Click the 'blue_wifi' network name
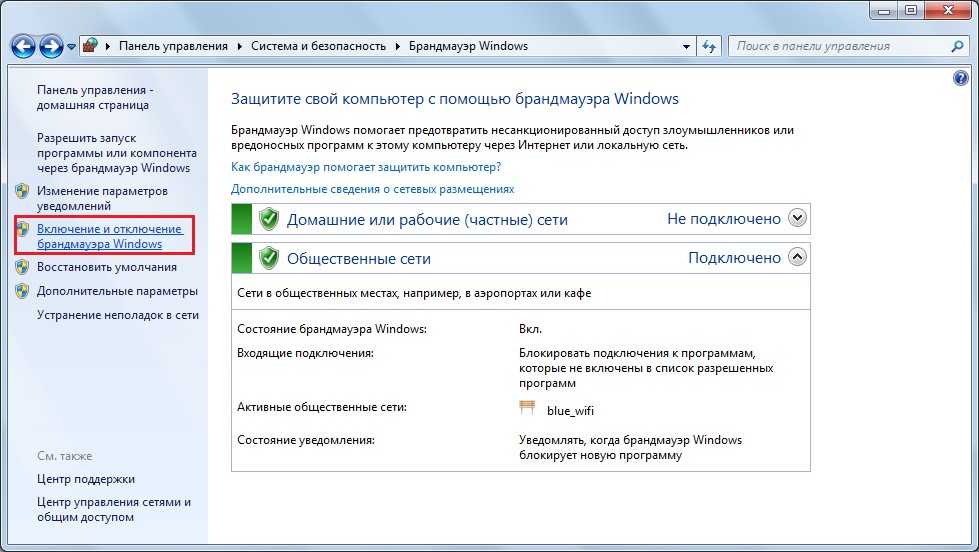The height and width of the screenshot is (552, 979). tap(570, 411)
